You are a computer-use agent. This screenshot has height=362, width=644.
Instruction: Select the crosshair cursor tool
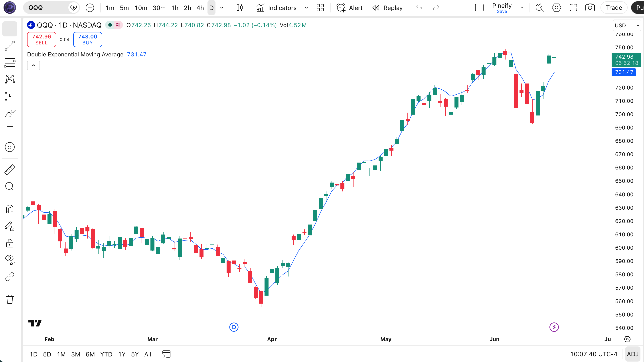click(10, 29)
